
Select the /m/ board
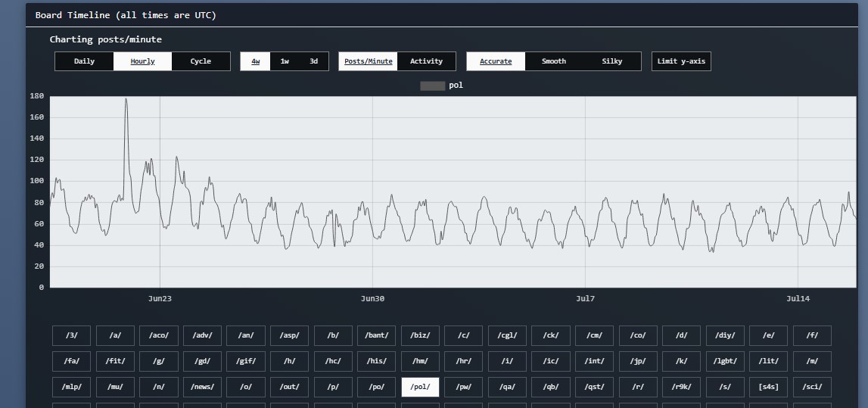click(812, 362)
